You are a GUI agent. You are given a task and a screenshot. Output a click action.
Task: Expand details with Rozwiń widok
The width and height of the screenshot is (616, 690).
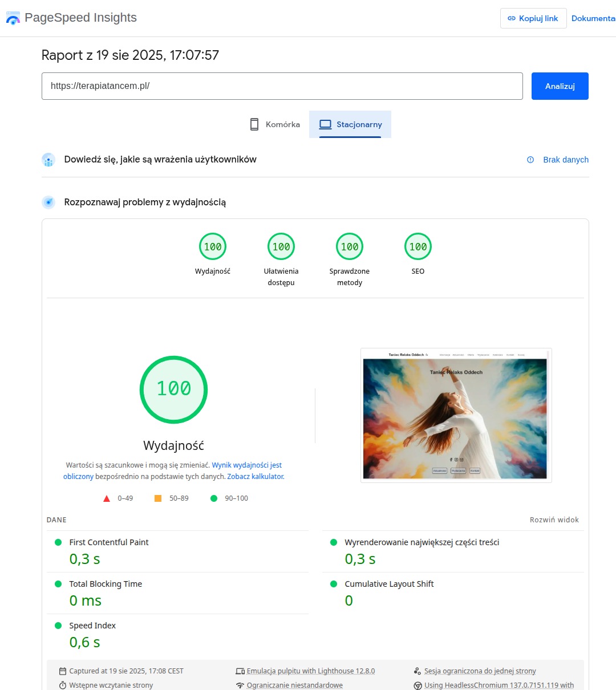[x=554, y=519]
